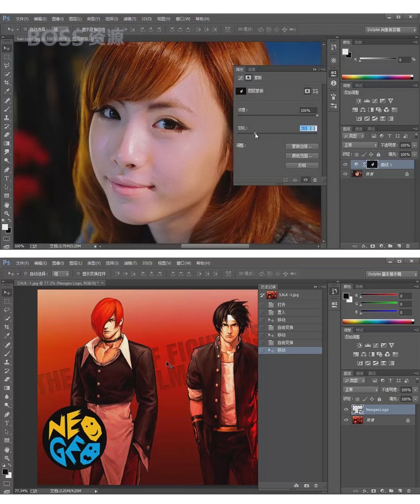Select the Hand tool in top window
Screen dimensions: 420x504
pos(6,204)
